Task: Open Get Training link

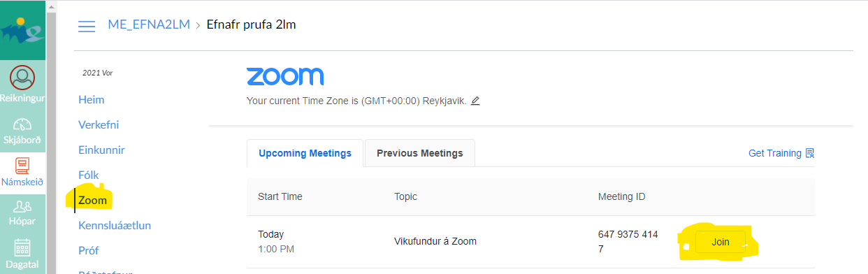Action: 781,153
